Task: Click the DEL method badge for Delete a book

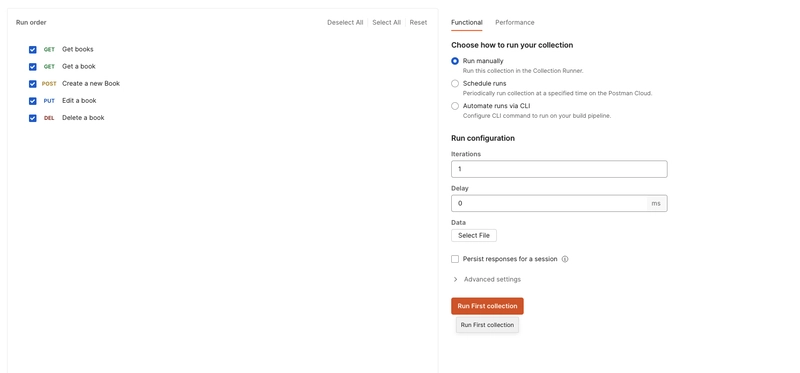Action: (49, 118)
